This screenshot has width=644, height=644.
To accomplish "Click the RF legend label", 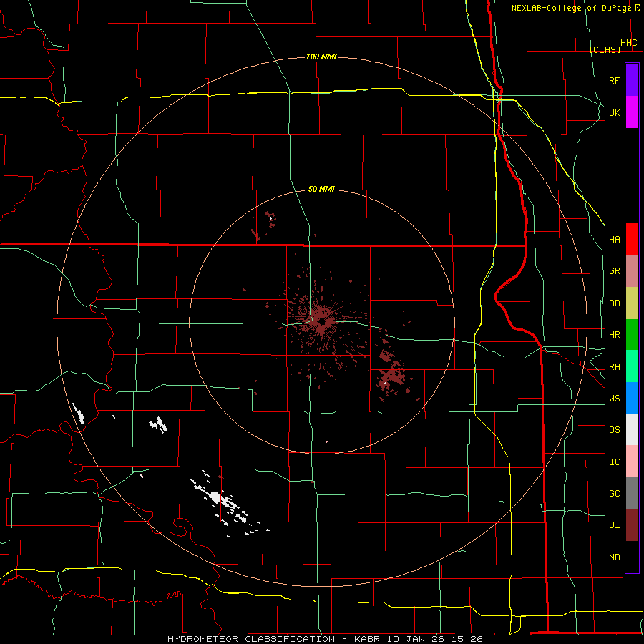I will coord(615,80).
